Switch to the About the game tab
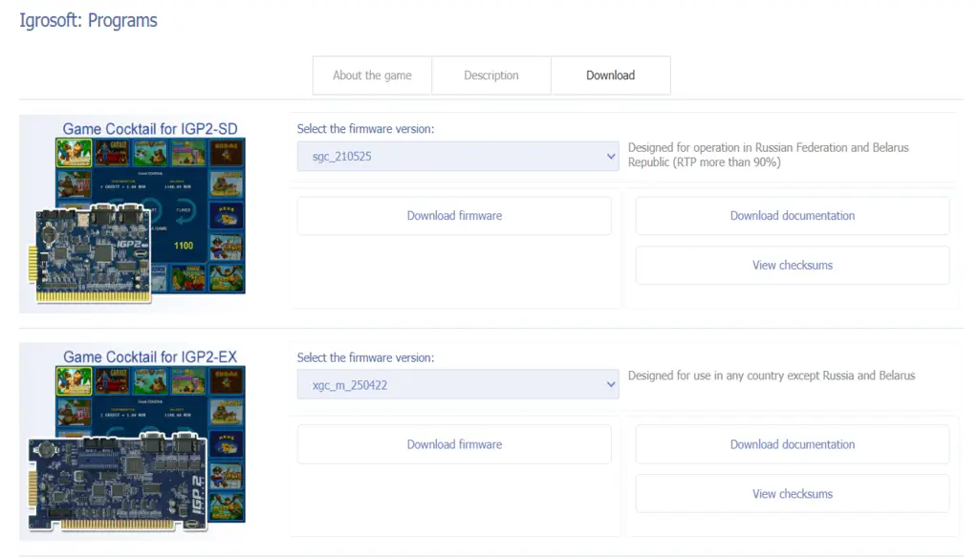This screenshot has width=980, height=559. [372, 75]
